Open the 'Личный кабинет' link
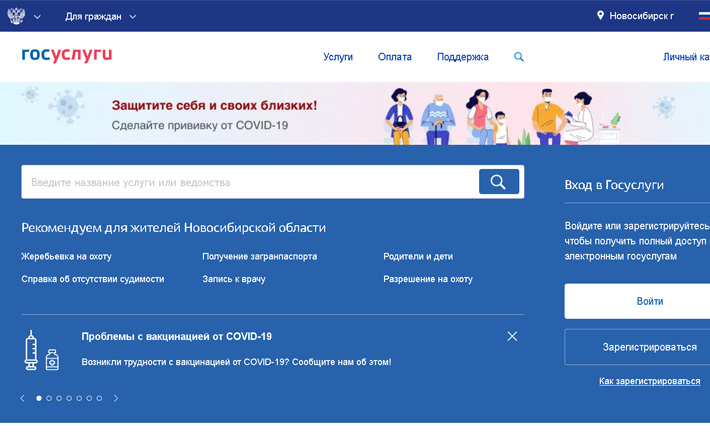 tap(686, 57)
